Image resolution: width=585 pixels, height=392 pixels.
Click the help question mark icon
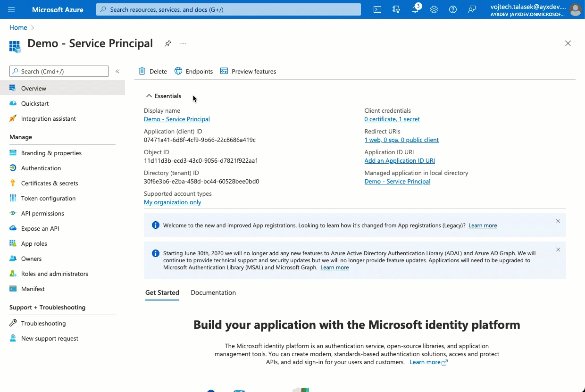point(453,9)
